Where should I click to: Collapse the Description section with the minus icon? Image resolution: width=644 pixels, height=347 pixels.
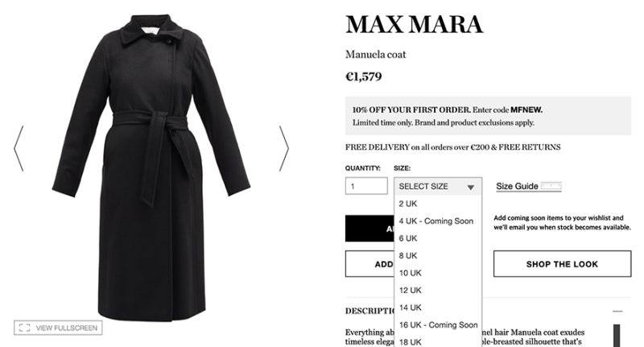[x=617, y=312]
